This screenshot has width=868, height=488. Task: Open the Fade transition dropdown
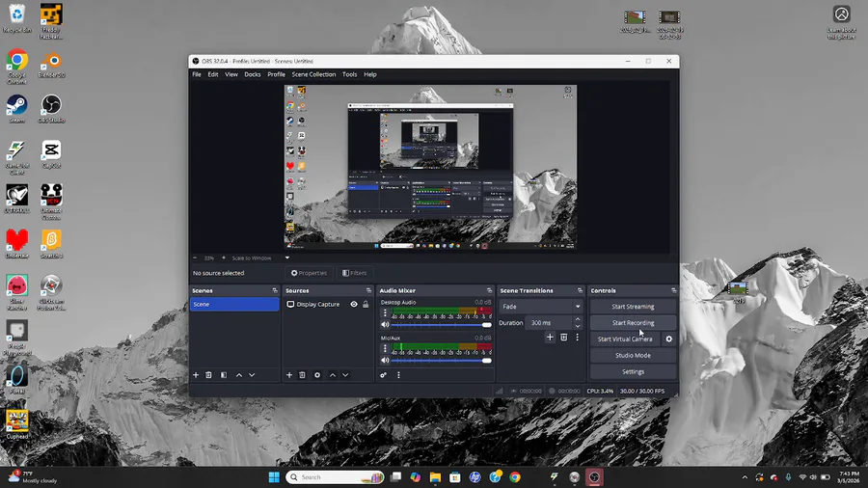(x=541, y=307)
